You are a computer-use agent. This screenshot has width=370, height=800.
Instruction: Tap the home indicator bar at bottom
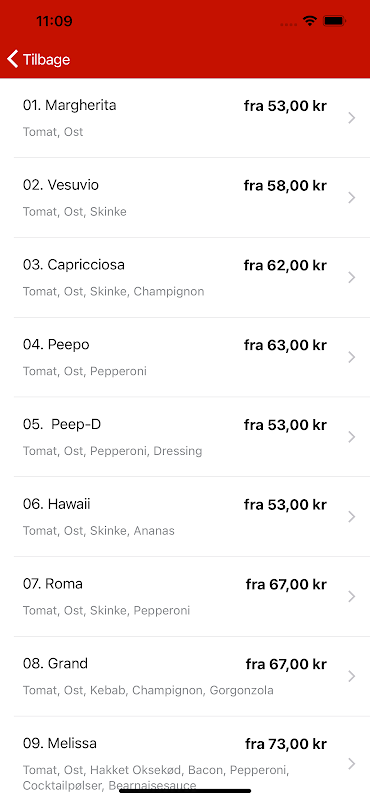185,791
